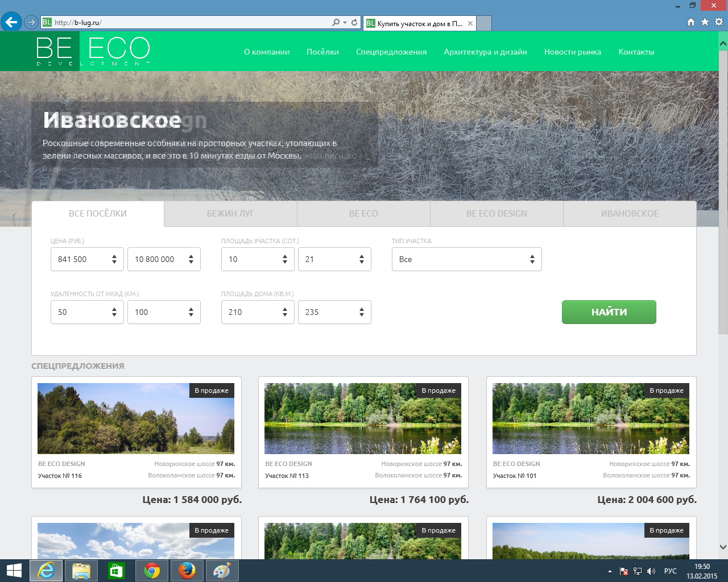Open maximum house area 235 dropdown
Screen dimensions: 728x582
click(x=334, y=312)
